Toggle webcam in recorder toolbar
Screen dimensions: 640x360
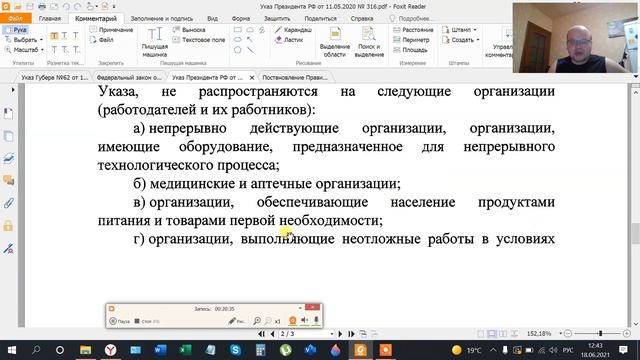point(292,321)
